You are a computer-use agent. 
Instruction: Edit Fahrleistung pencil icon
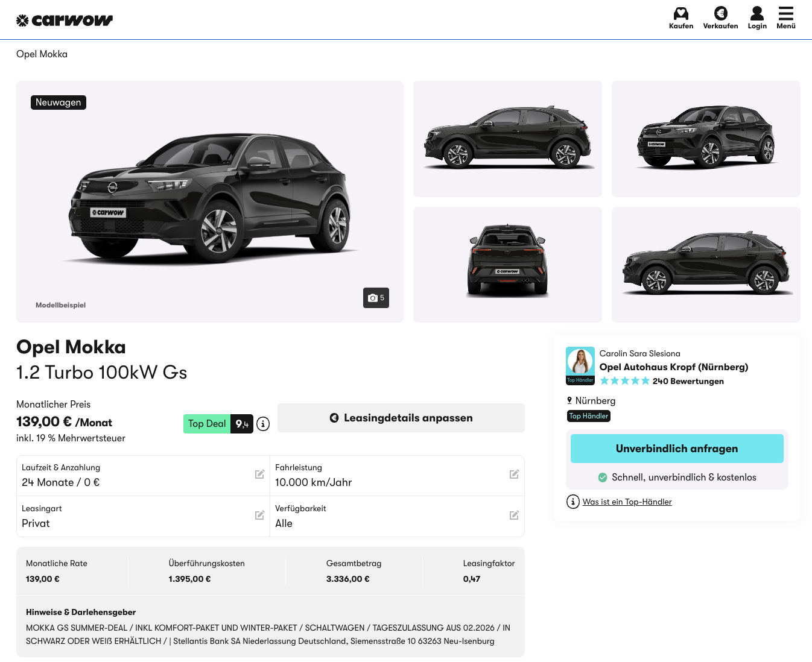click(x=515, y=474)
